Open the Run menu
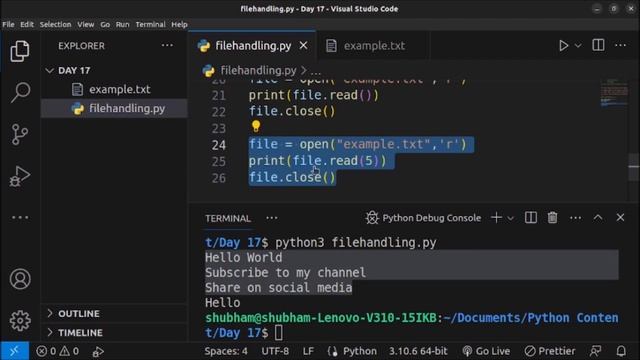This screenshot has width=640, height=360. tap(122, 24)
